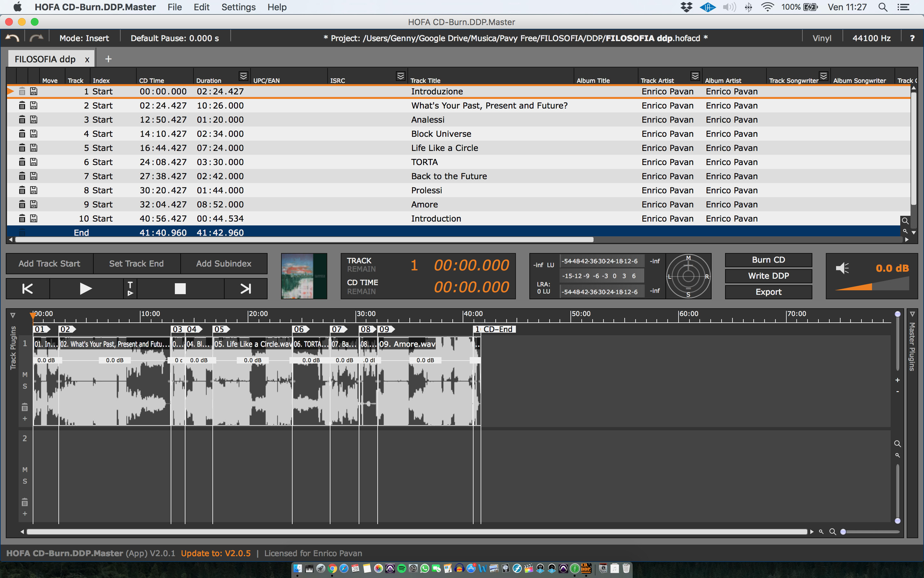Start playback with the Play button

click(x=86, y=289)
